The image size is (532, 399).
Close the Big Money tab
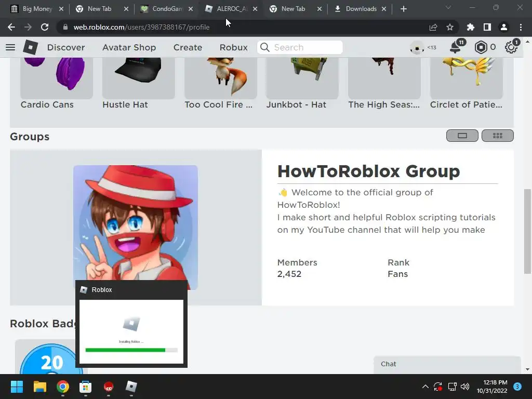tap(61, 9)
